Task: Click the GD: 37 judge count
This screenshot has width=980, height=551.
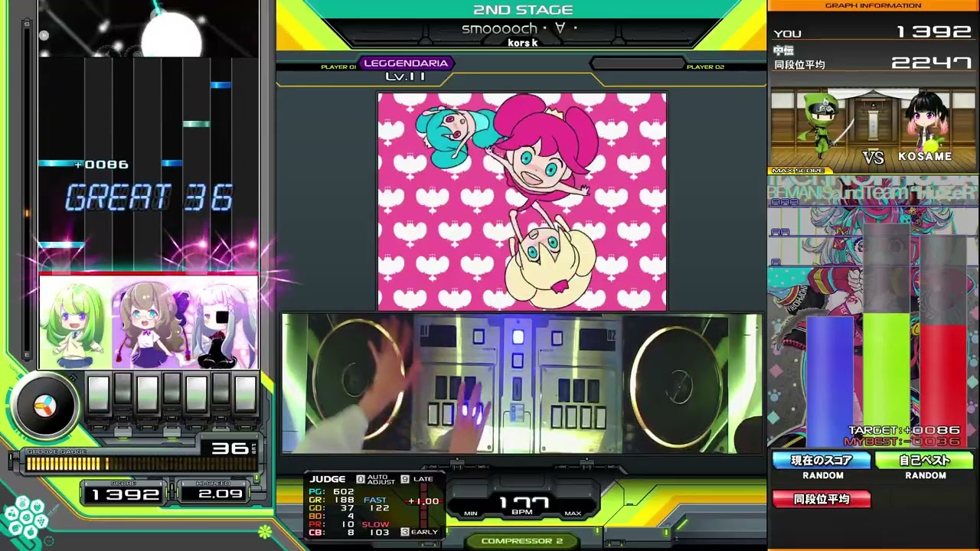Action: 332,508
